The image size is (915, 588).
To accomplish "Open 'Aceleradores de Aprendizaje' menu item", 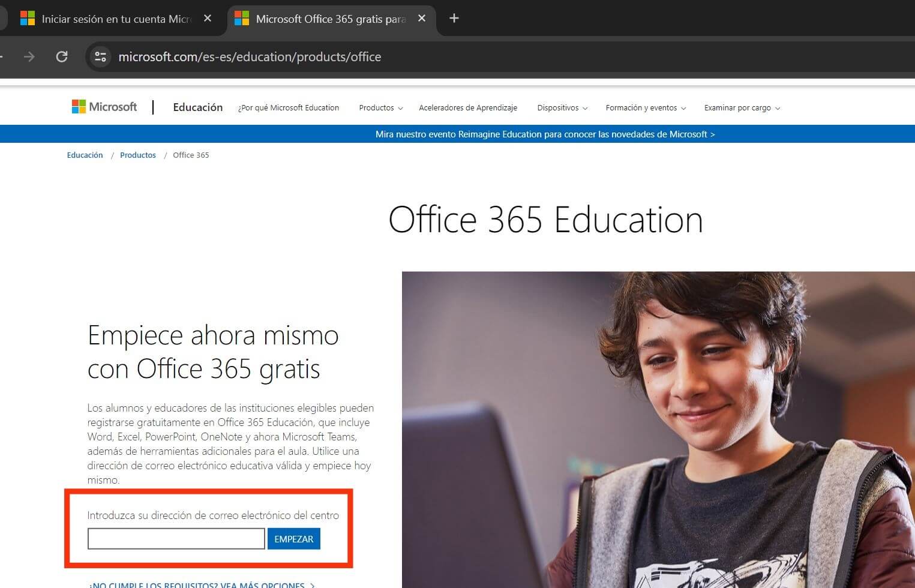I will (468, 108).
